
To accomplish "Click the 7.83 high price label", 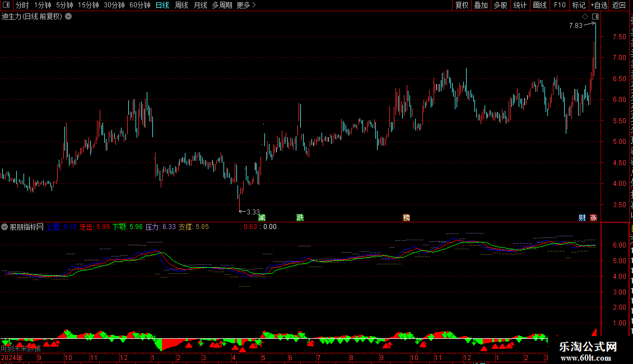I will point(576,26).
